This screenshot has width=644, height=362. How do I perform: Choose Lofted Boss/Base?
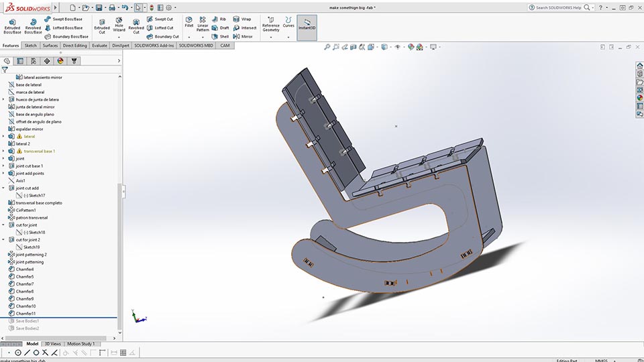[x=64, y=28]
